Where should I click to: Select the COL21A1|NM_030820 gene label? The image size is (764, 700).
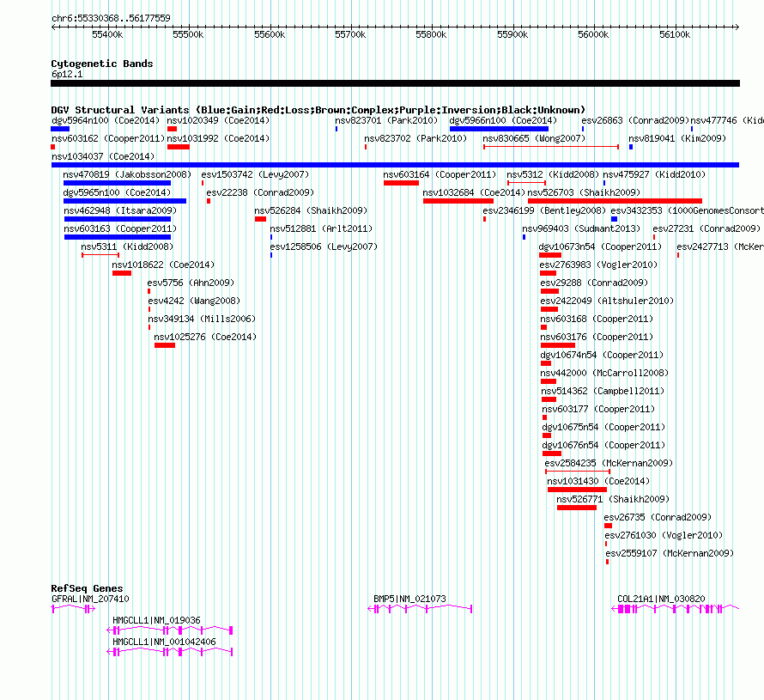661,600
